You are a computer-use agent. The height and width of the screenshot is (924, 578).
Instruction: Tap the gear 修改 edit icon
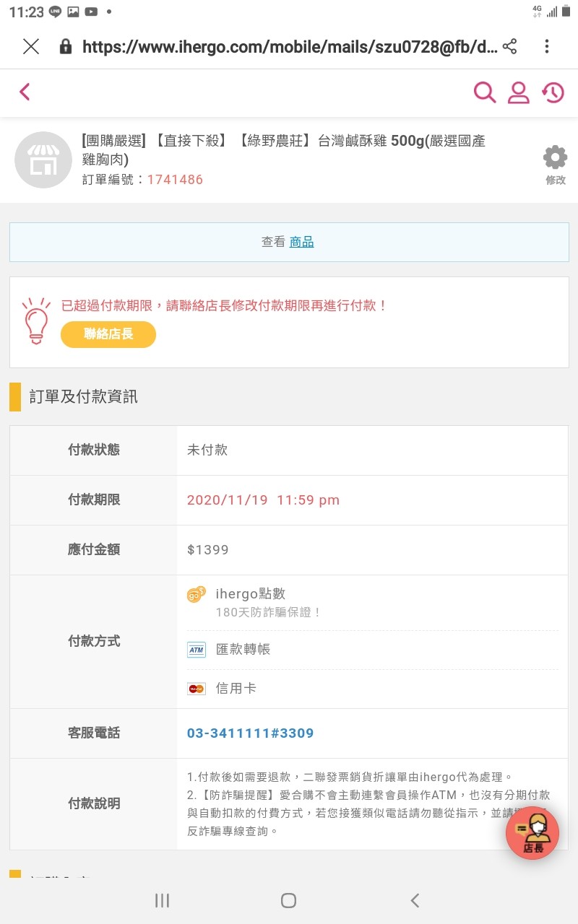click(555, 165)
